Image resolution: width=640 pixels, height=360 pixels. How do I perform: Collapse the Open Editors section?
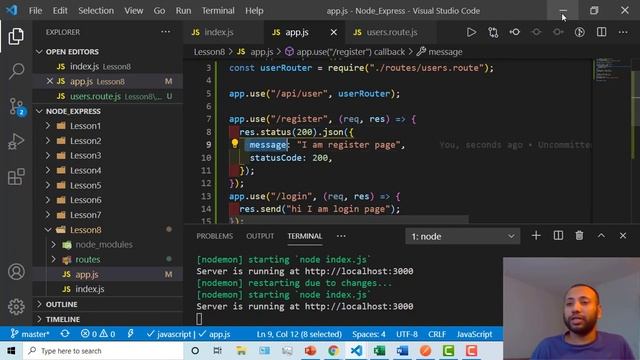40,52
